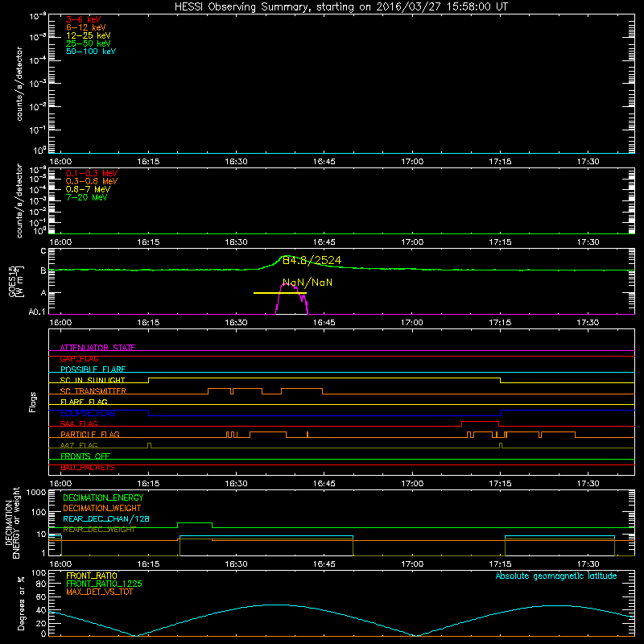
Task: Select the 0.1-0.3 MeV legend label
Action: tap(92, 173)
